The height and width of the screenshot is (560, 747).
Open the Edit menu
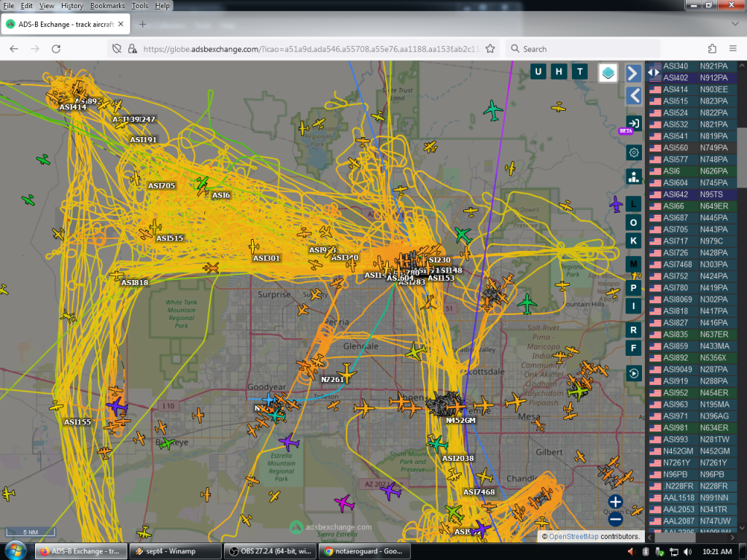click(27, 6)
